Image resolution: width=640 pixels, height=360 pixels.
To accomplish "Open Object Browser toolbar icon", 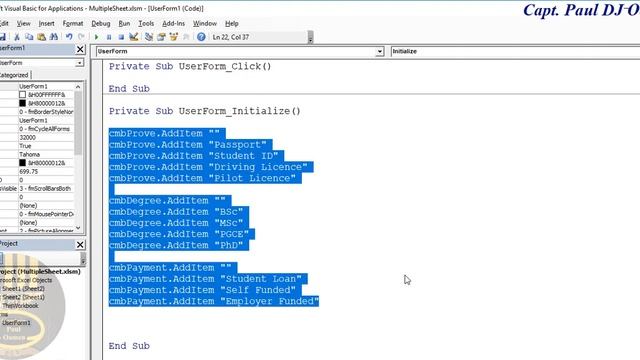I will click(173, 37).
